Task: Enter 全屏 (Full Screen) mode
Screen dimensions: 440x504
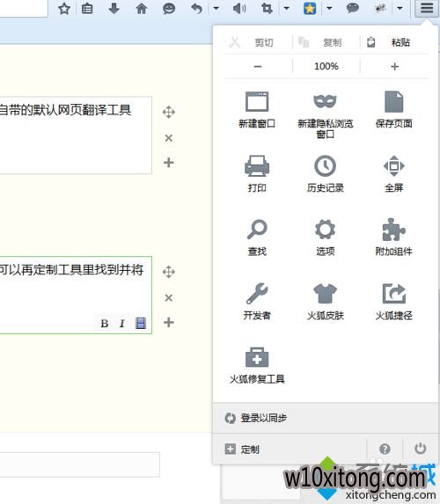Action: [x=394, y=174]
